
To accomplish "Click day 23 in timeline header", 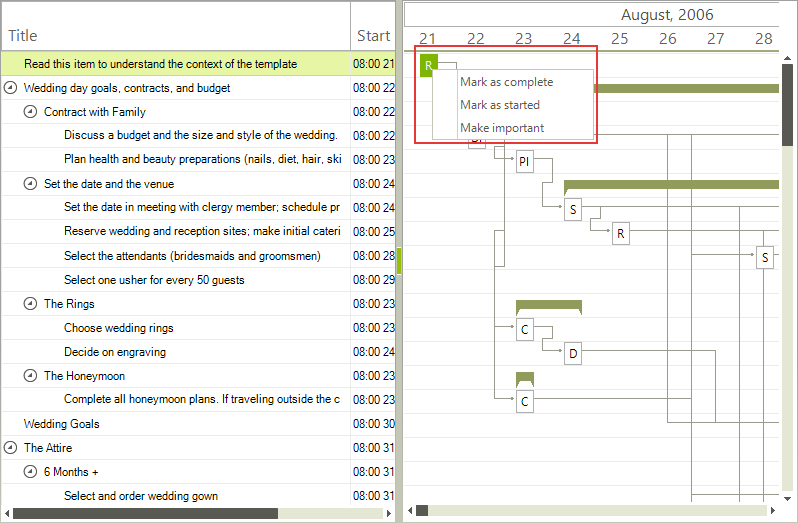I will point(523,39).
